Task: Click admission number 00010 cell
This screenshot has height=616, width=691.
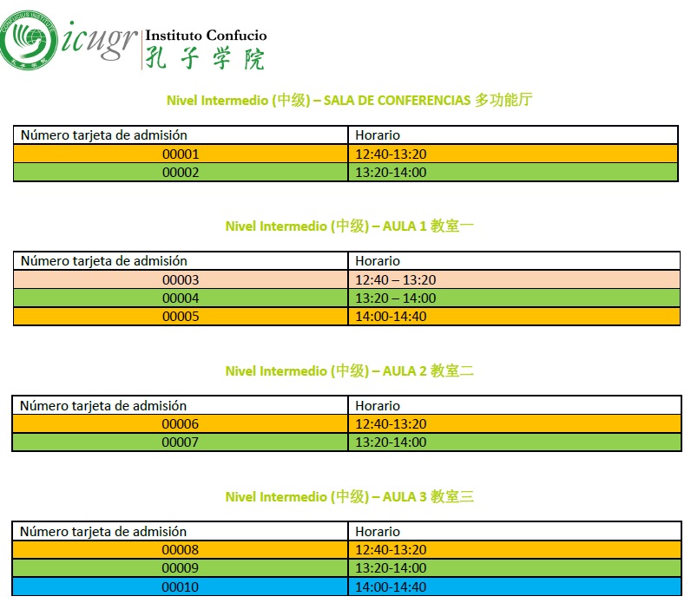Action: [180, 587]
